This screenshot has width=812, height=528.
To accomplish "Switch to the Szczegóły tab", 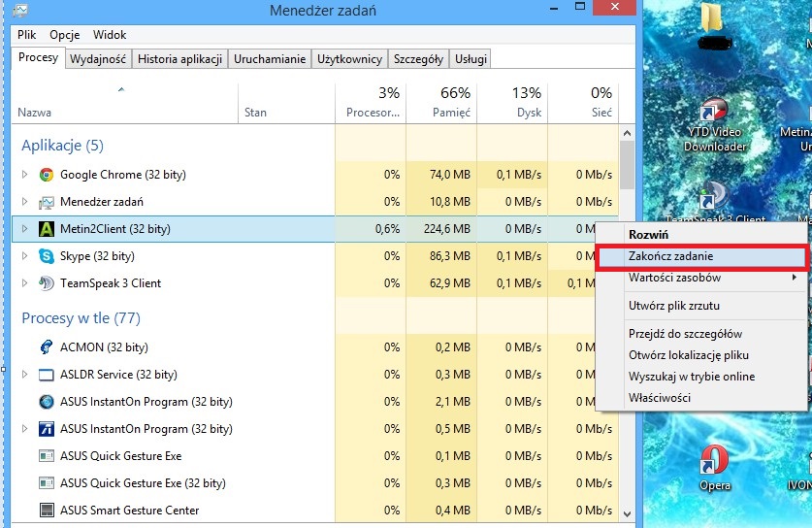I will [418, 59].
